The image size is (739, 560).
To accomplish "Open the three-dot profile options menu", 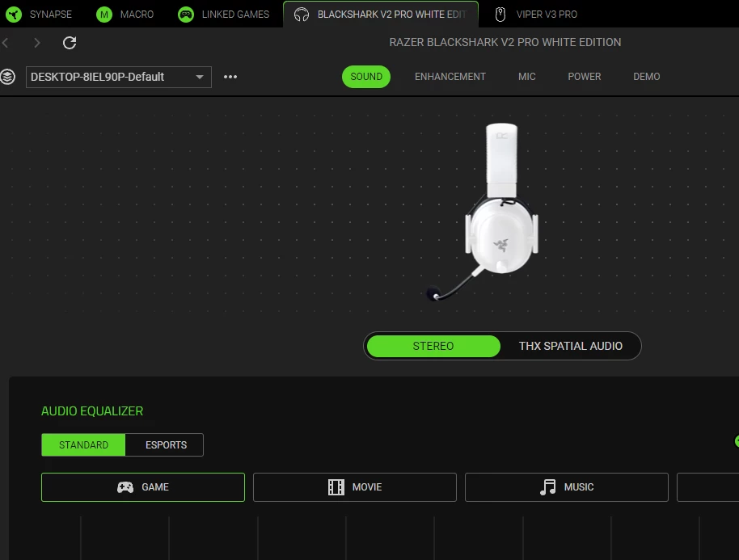I will (x=230, y=77).
